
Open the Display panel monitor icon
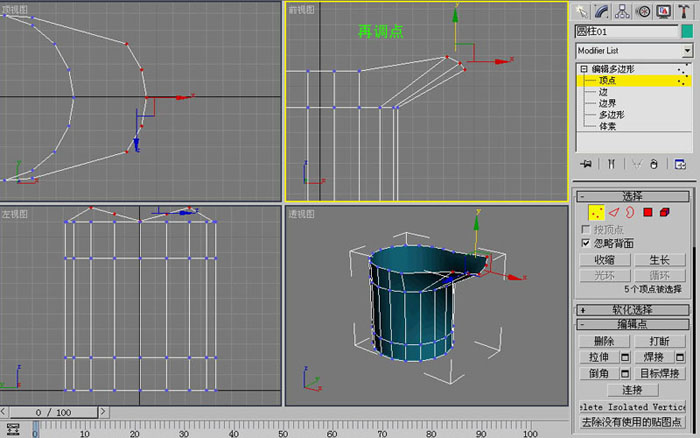663,11
